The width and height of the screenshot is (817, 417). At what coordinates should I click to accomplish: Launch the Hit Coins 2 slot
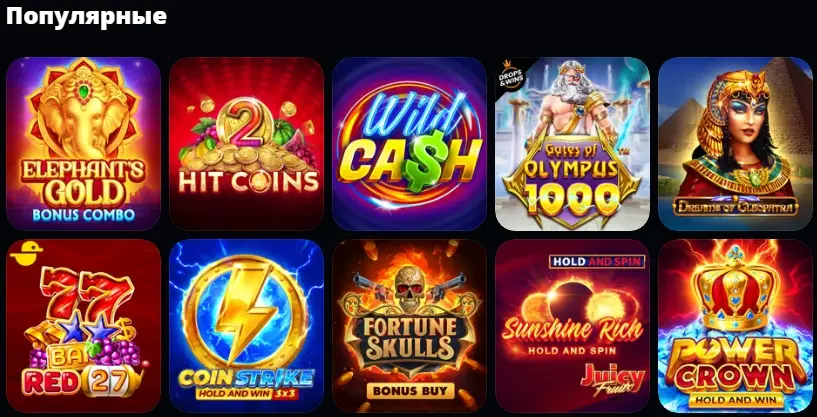[x=246, y=143]
